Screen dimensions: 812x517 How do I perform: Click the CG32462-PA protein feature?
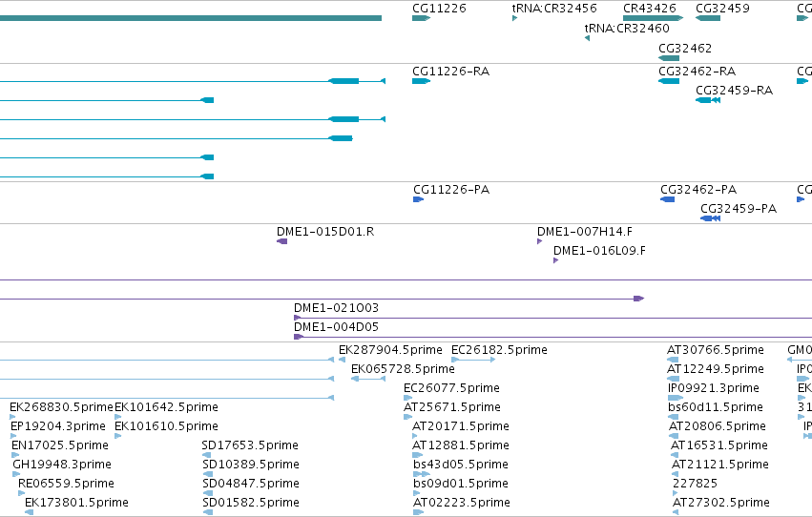click(x=668, y=199)
